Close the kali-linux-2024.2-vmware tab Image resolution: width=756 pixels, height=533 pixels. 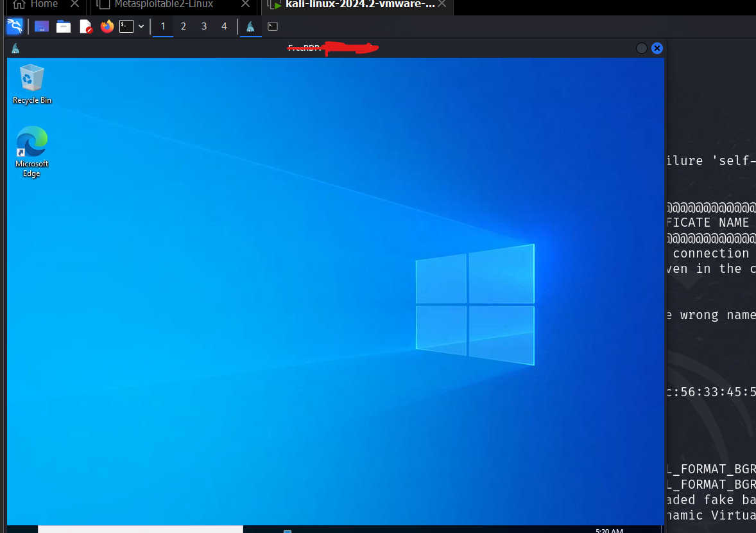[442, 4]
